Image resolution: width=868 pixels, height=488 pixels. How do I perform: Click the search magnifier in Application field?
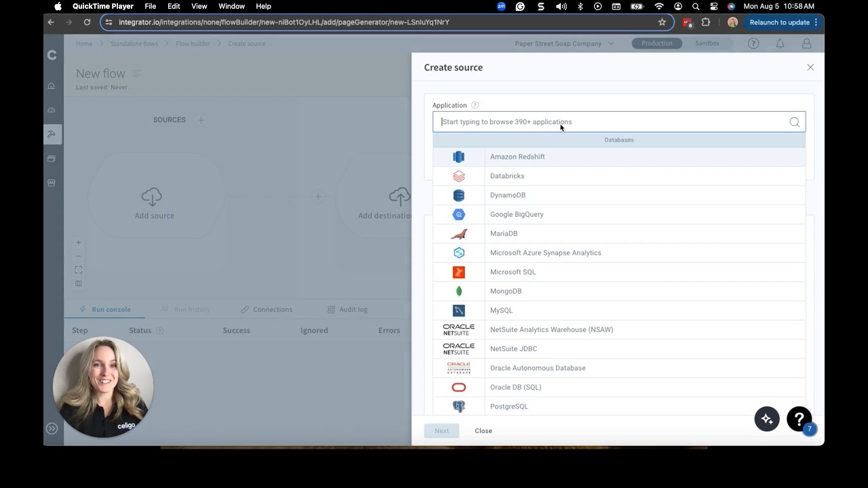click(x=794, y=122)
